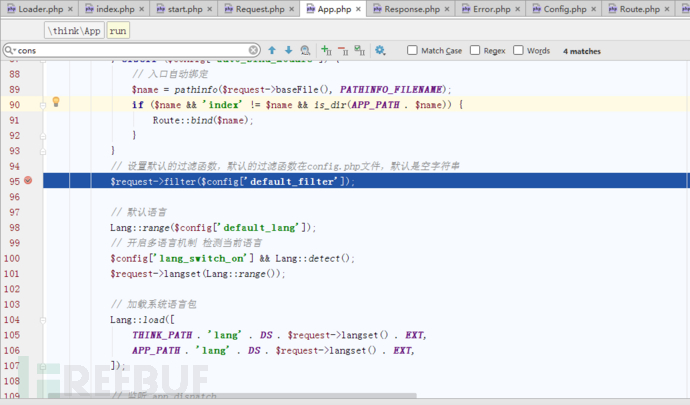Click the lightbulb intention icon on line 90

[x=56, y=102]
